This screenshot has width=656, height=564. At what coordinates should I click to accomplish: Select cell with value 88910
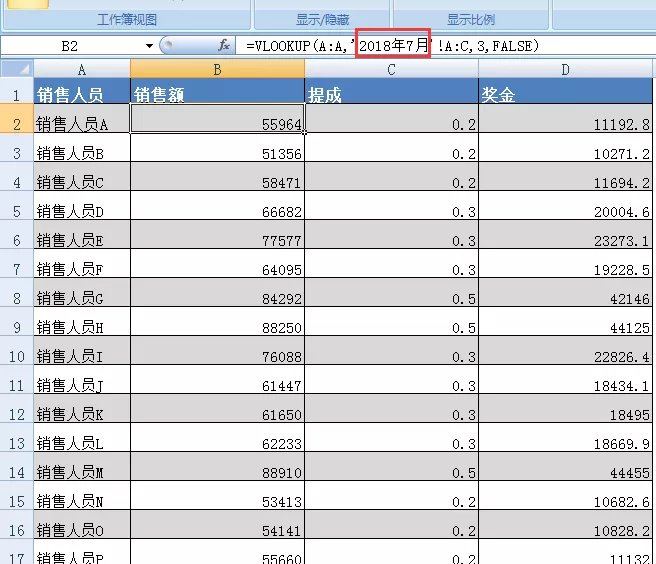218,467
